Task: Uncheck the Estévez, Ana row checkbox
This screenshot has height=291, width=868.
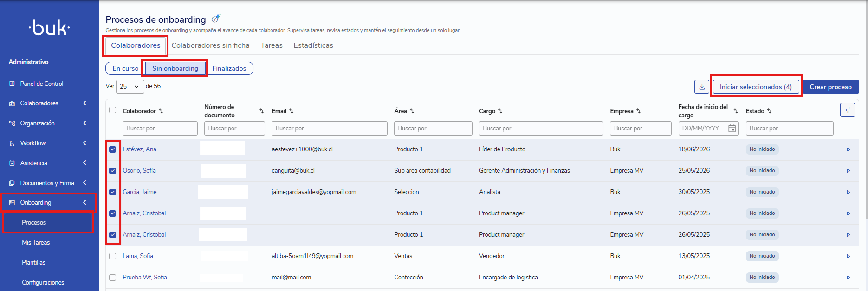Action: coord(112,149)
